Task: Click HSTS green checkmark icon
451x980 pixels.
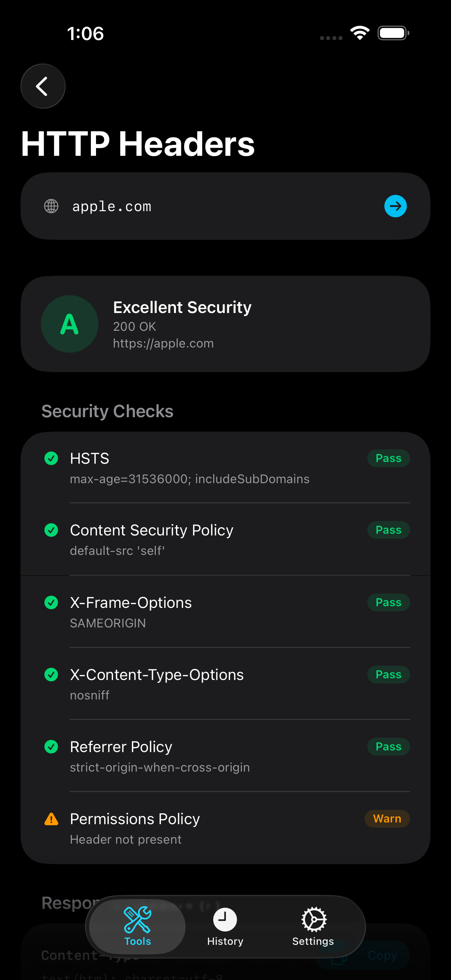Action: click(x=51, y=459)
